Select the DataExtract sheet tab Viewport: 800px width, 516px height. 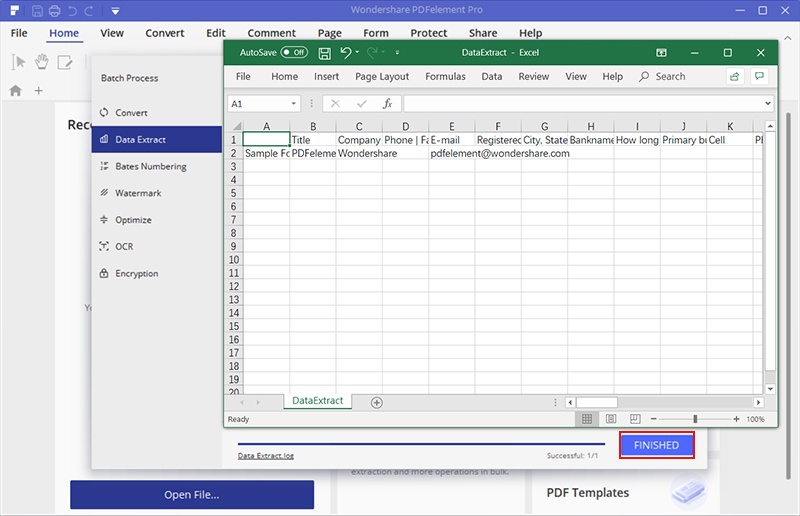pyautogui.click(x=317, y=401)
